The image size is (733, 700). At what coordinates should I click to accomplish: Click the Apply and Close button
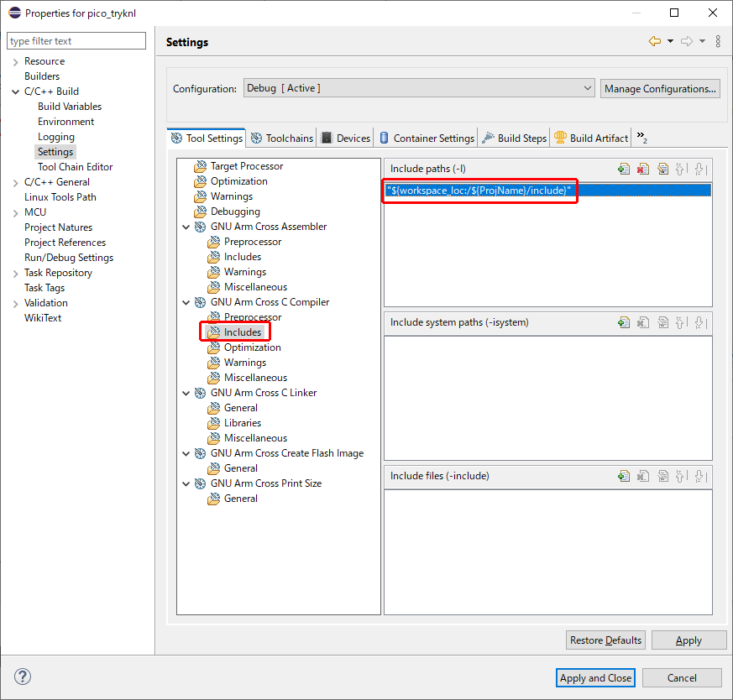click(595, 677)
